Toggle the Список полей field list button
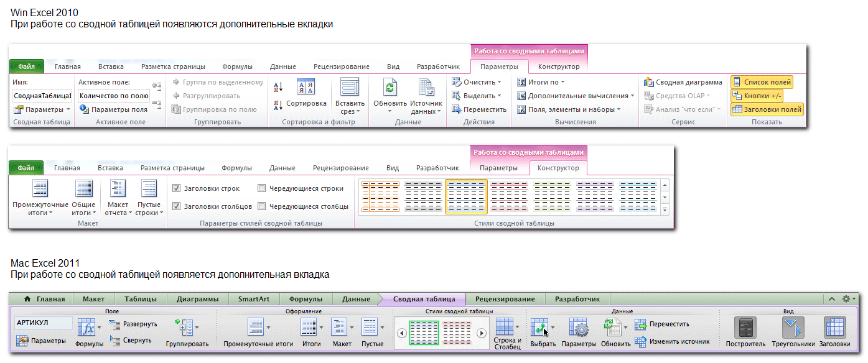Image resolution: width=868 pixels, height=363 pixels. point(762,82)
